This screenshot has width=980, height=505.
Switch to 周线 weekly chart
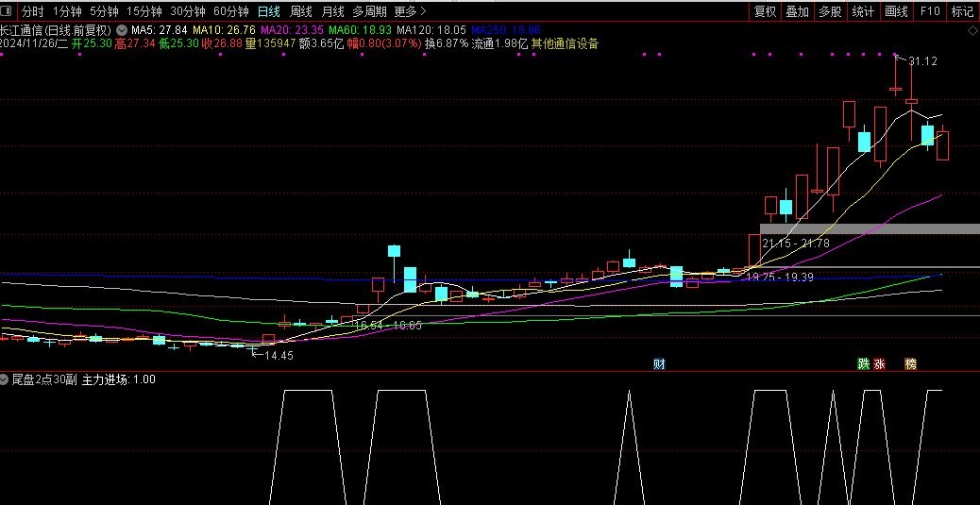(300, 11)
